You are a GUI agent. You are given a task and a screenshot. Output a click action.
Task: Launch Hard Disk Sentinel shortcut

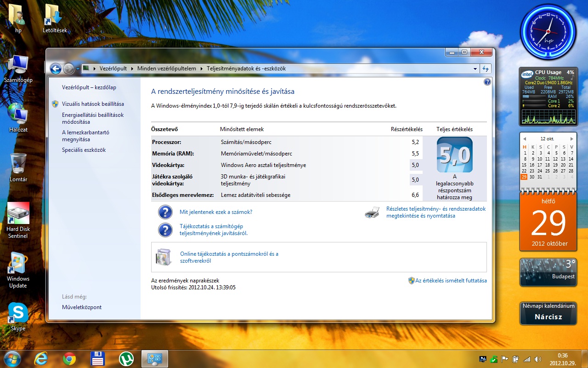click(x=18, y=221)
